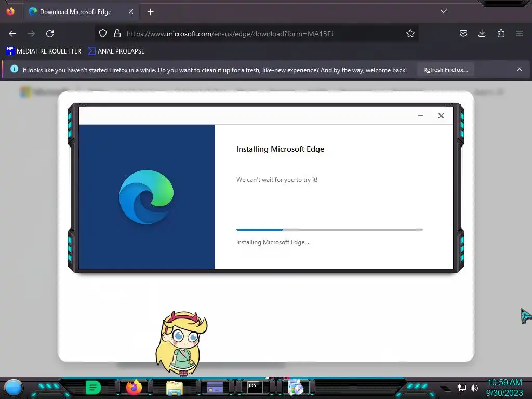This screenshot has width=532, height=399.
Task: Click the taskbar date 9/30/2023
Action: click(504, 393)
